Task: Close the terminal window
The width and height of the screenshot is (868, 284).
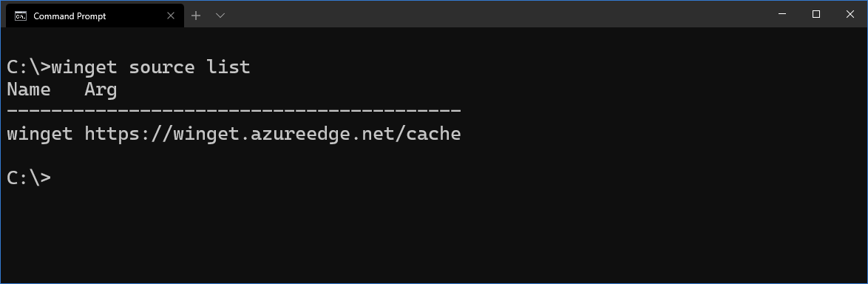Action: coord(850,14)
